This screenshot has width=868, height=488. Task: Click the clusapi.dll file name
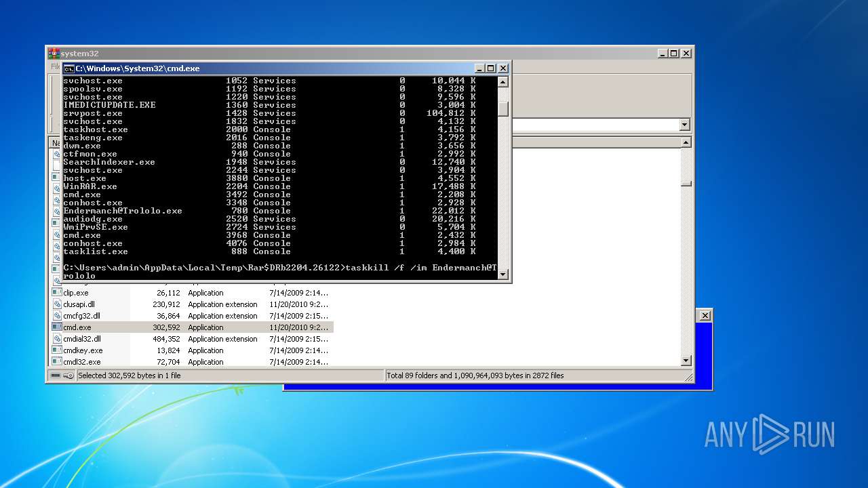(79, 304)
